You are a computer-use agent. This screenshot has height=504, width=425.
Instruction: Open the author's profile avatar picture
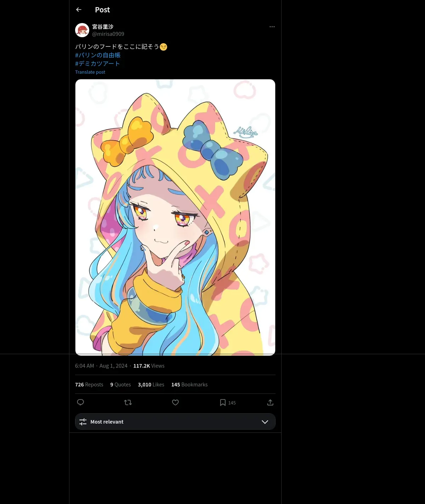pos(82,30)
